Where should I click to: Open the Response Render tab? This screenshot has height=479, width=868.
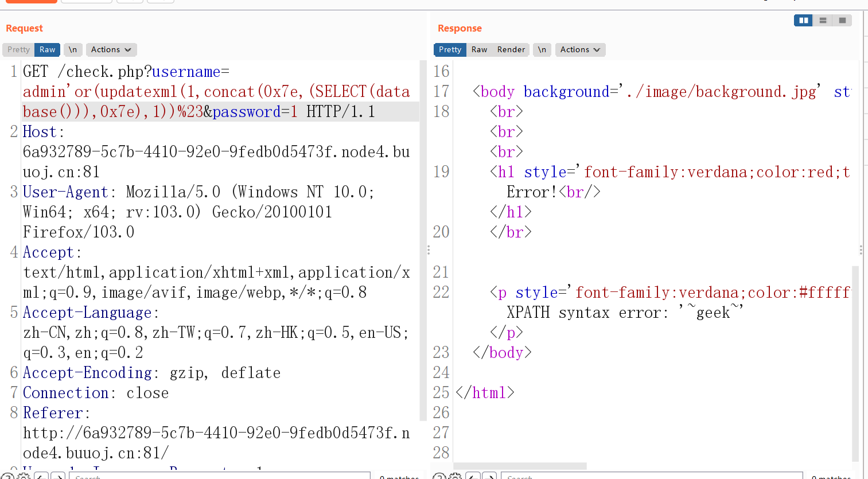[x=511, y=50]
